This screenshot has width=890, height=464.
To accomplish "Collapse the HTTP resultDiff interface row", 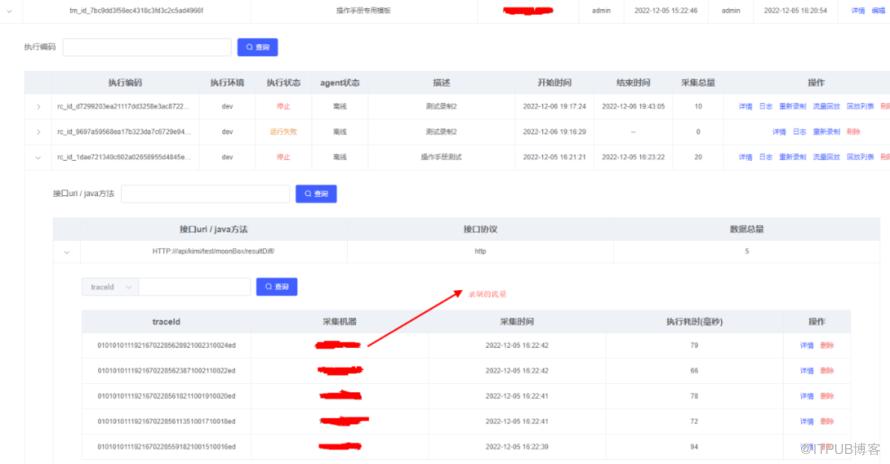I will coord(67,252).
